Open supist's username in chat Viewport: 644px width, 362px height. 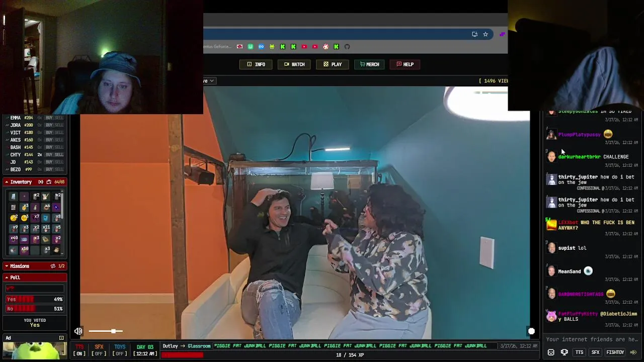point(567,248)
